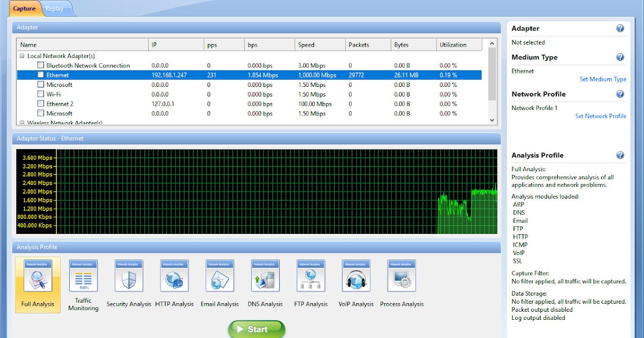Click the green Start capture button

pyautogui.click(x=257, y=329)
